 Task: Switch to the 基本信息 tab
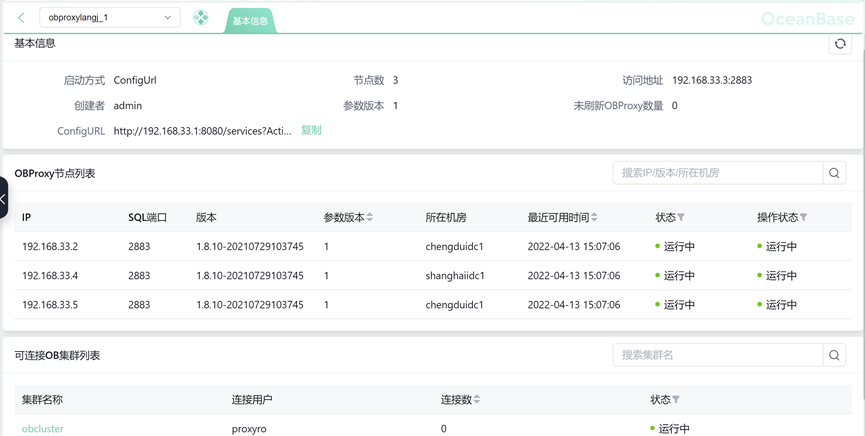[250, 21]
